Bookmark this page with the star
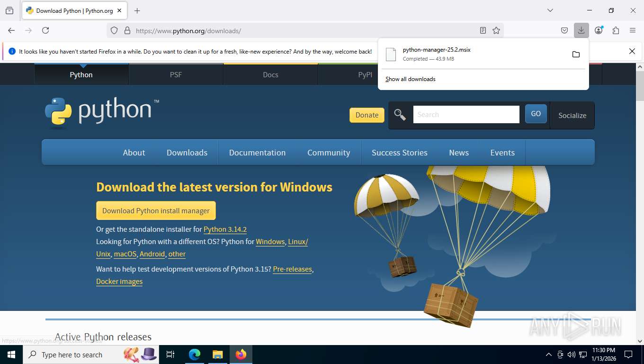 [x=496, y=30]
